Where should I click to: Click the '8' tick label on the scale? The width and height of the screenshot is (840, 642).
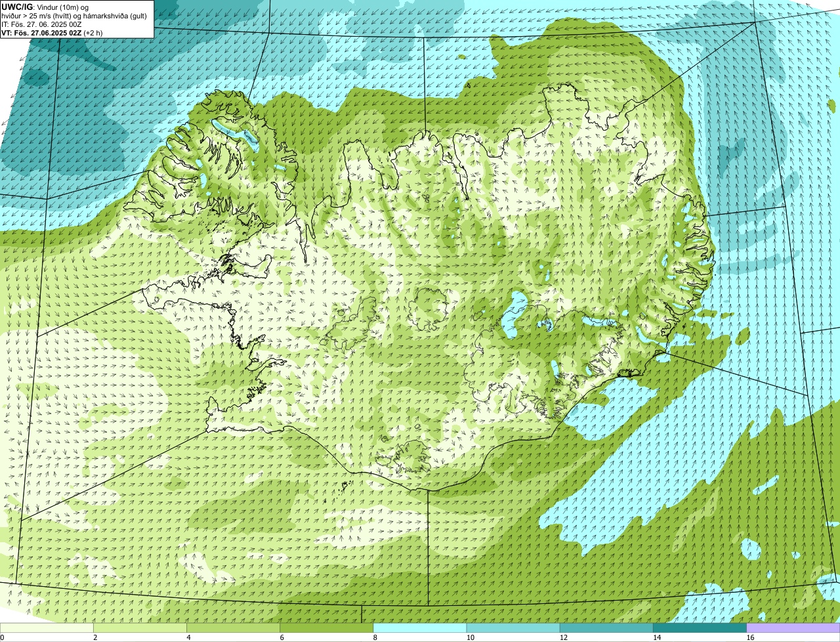[x=375, y=637]
